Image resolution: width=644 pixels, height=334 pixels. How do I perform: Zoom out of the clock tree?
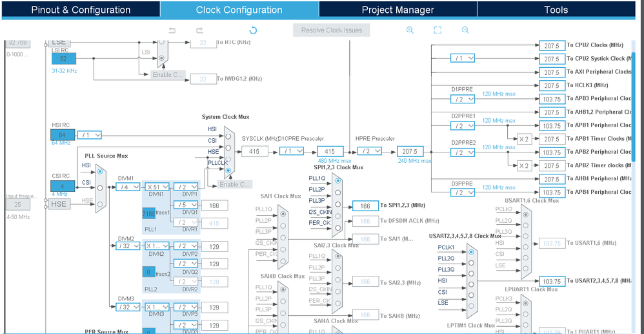click(465, 30)
